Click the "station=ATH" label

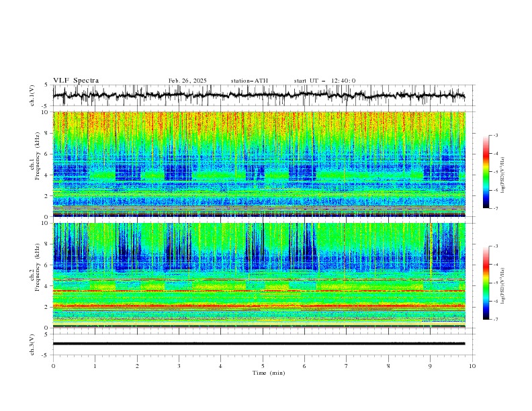pyautogui.click(x=249, y=81)
